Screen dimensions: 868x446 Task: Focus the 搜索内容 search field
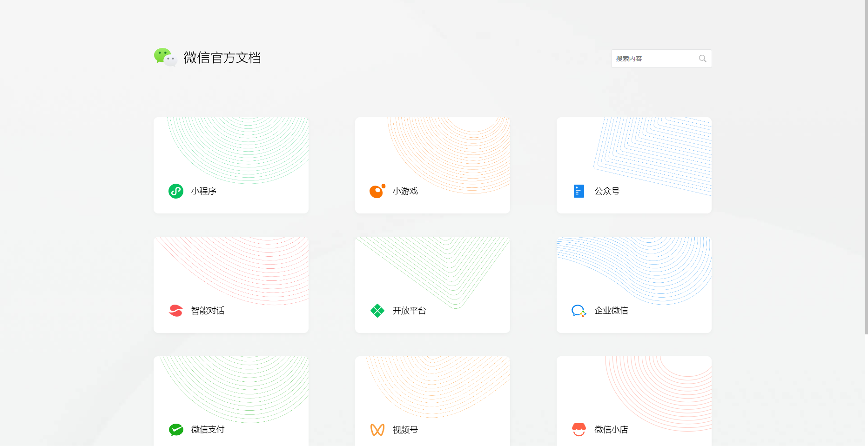click(x=661, y=59)
